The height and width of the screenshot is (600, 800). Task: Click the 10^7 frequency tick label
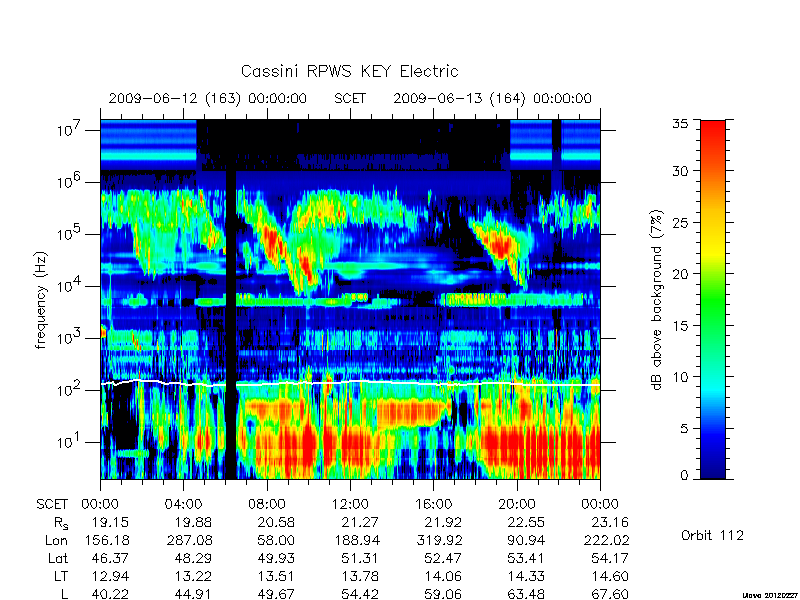[67, 129]
